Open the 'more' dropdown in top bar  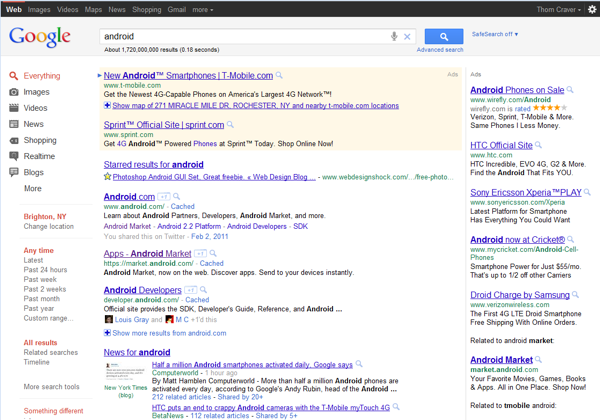(x=203, y=10)
